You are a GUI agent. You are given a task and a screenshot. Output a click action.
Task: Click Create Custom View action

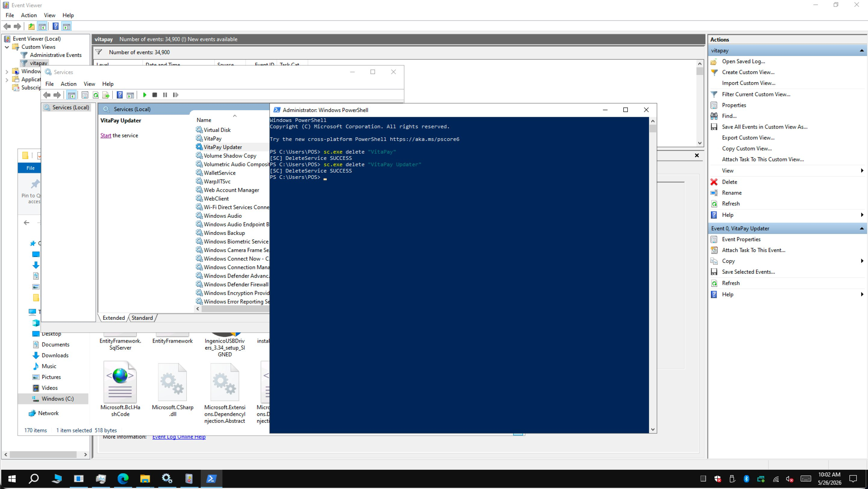point(748,72)
